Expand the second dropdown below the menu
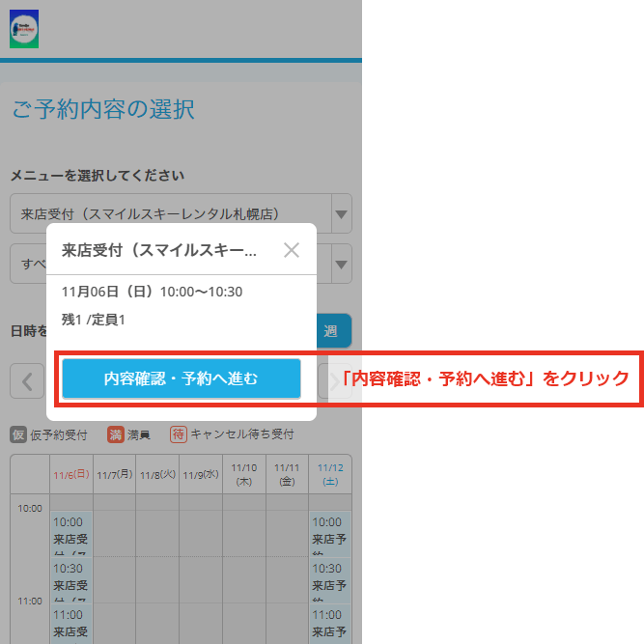This screenshot has width=644, height=644. point(341,265)
